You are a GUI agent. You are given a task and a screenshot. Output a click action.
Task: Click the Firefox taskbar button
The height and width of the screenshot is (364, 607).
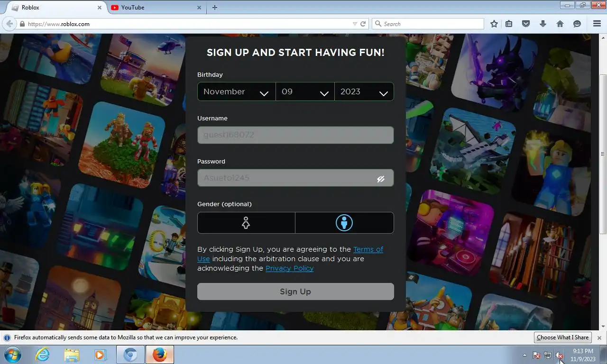[160, 355]
